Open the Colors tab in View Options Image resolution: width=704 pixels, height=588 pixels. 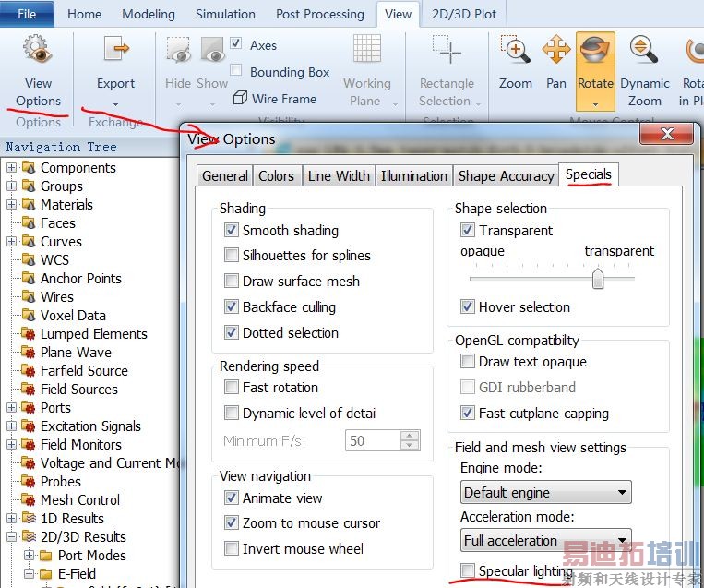click(x=276, y=175)
